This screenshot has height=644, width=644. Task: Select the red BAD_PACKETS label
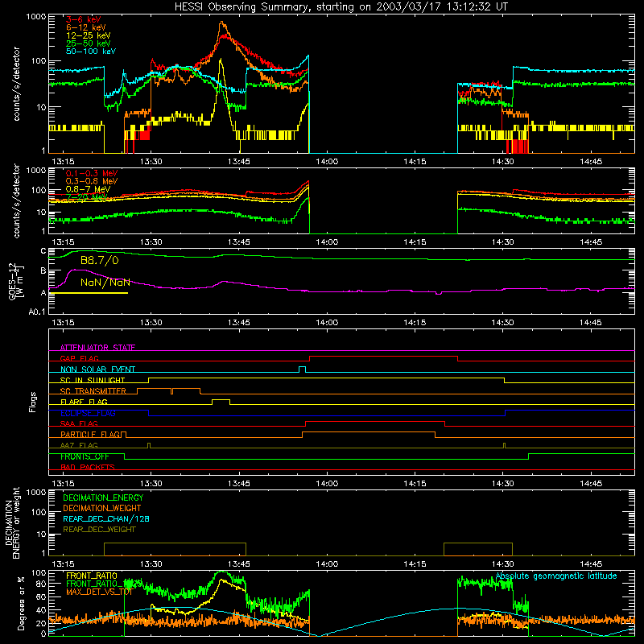(x=88, y=467)
